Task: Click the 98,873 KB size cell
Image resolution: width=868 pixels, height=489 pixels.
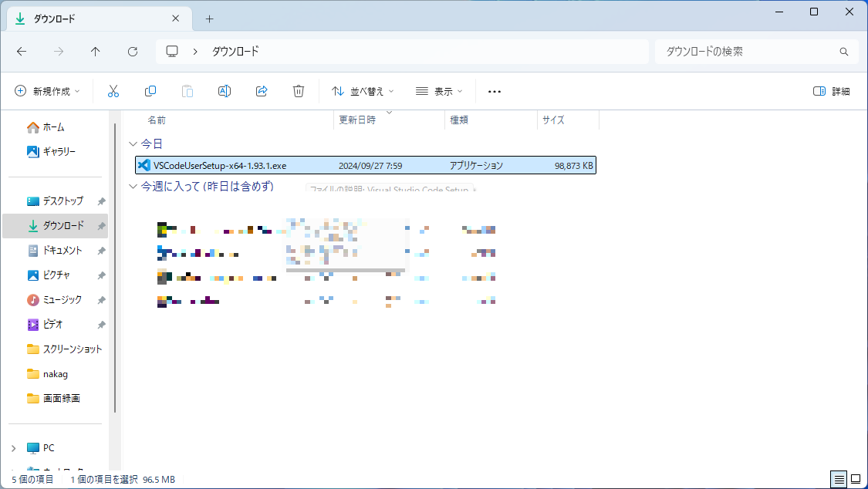Action: pos(573,165)
